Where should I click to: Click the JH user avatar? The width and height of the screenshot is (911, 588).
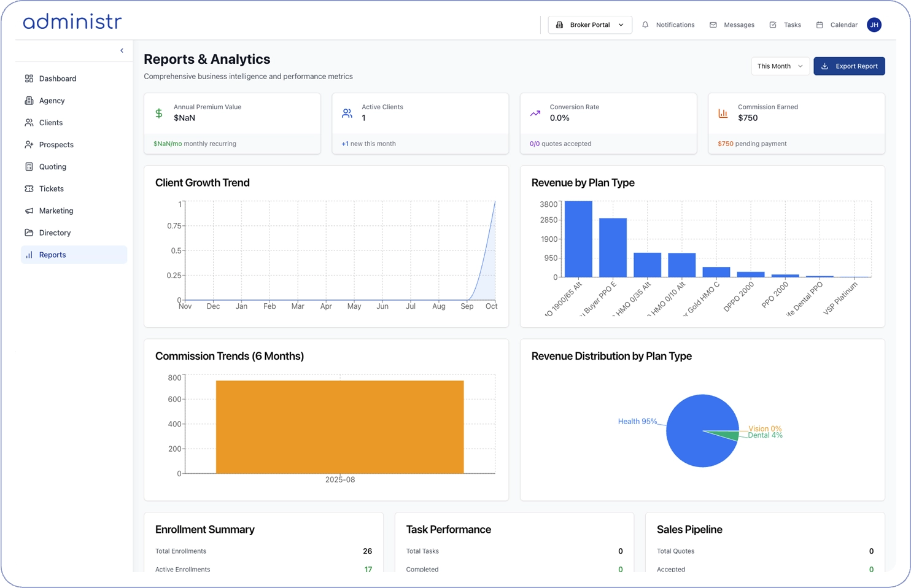point(874,25)
